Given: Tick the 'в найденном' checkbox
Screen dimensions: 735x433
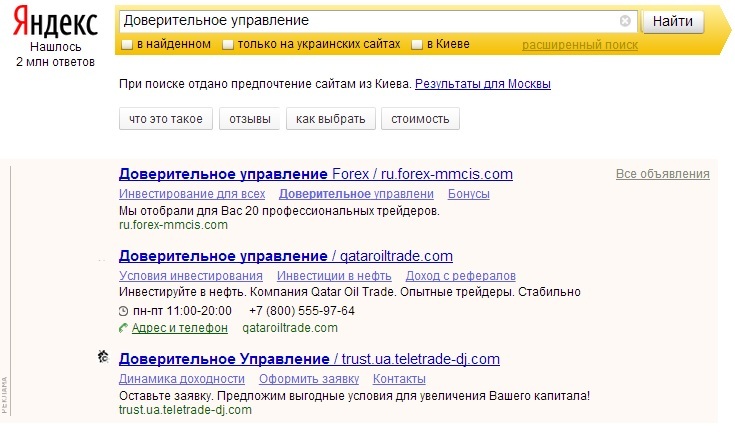Looking at the screenshot, I should (x=127, y=45).
